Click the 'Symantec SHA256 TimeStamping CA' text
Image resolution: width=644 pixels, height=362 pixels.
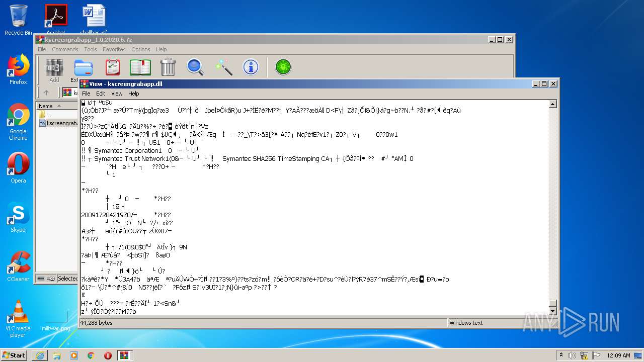[277, 158]
